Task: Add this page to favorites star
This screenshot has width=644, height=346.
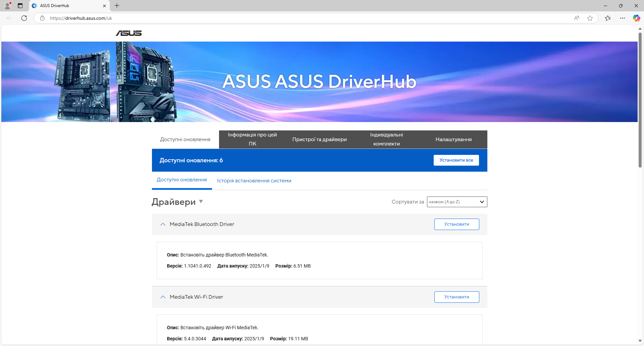Action: tap(590, 18)
